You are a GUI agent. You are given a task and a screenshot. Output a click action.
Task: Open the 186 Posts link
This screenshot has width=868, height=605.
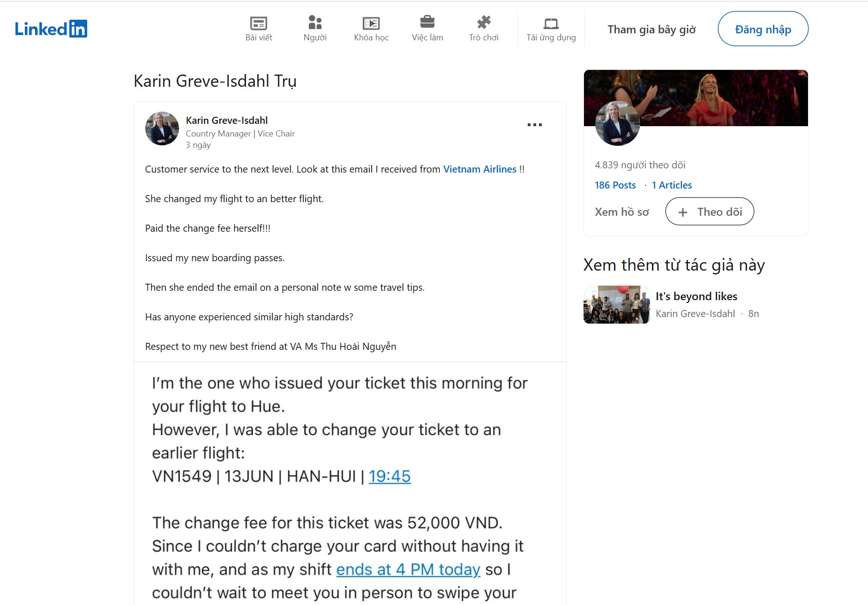pos(615,185)
